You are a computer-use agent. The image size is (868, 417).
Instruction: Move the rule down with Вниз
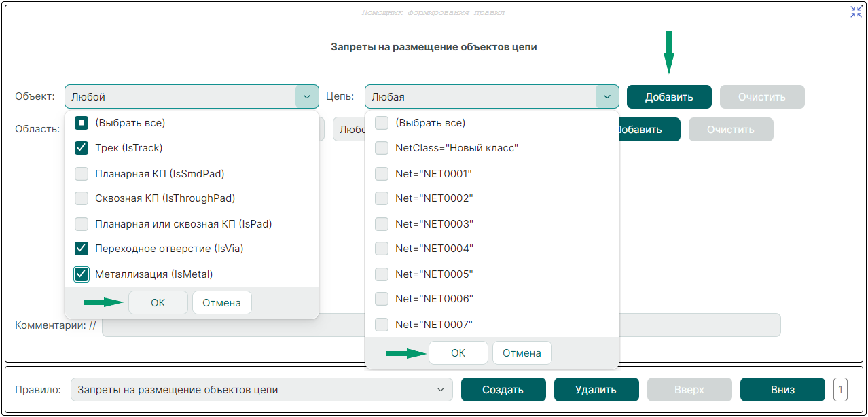[782, 390]
